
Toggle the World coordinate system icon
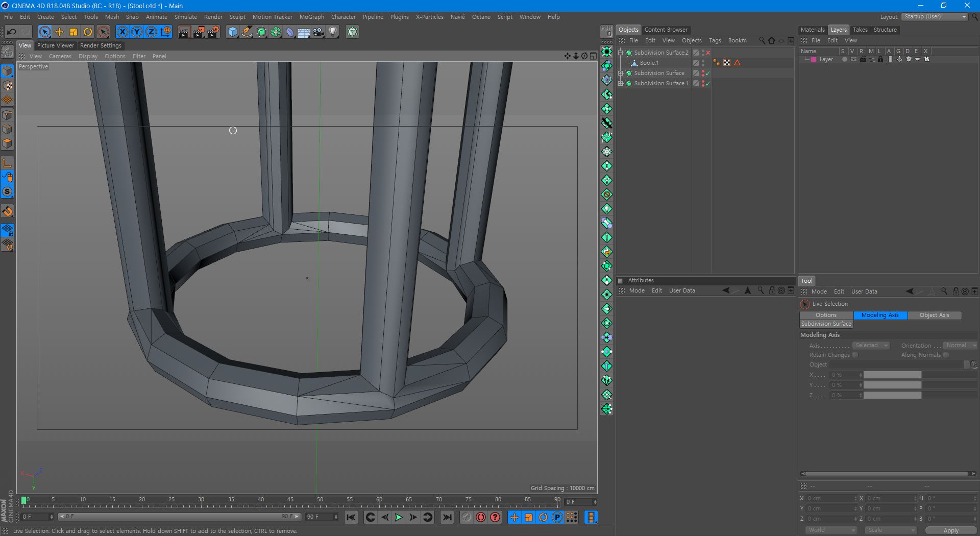(165, 32)
